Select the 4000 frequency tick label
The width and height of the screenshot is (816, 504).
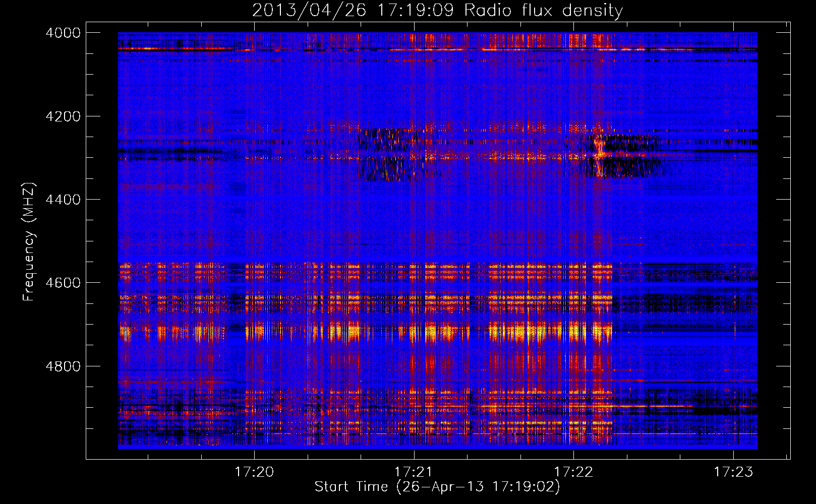tap(63, 33)
